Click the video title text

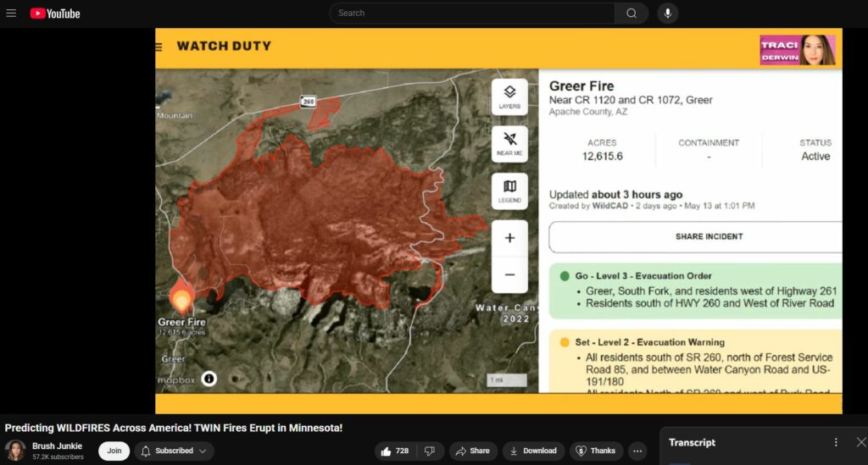[173, 428]
